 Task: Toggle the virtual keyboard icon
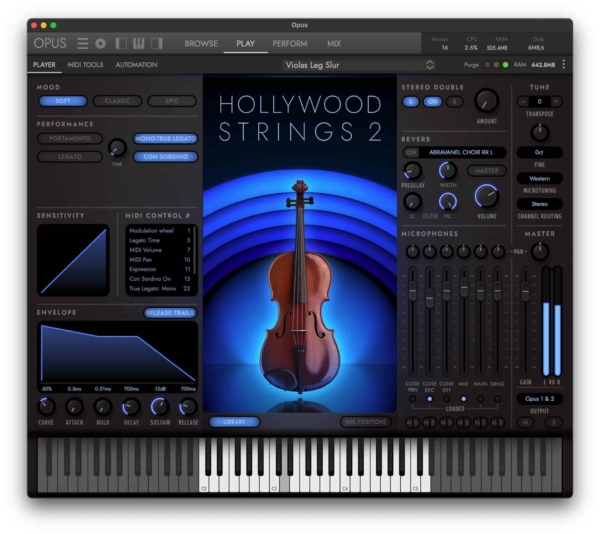point(139,44)
